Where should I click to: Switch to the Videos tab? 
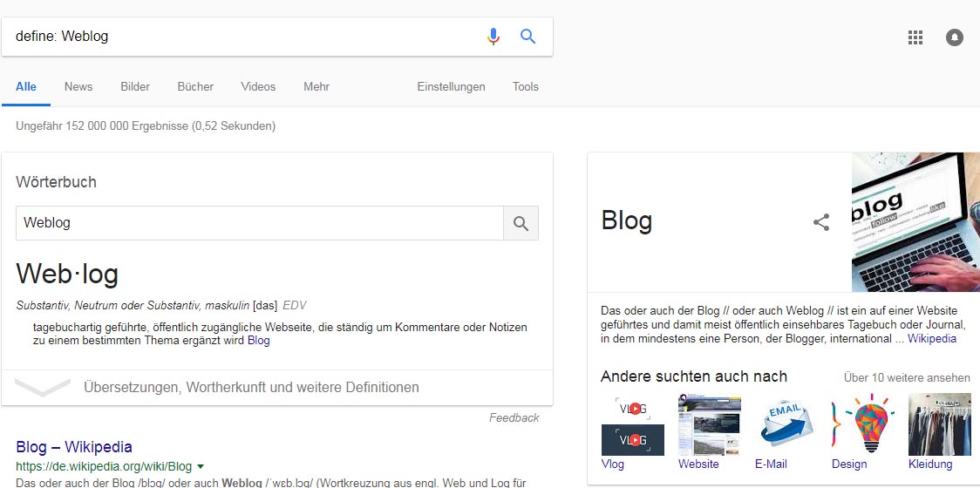coord(258,87)
